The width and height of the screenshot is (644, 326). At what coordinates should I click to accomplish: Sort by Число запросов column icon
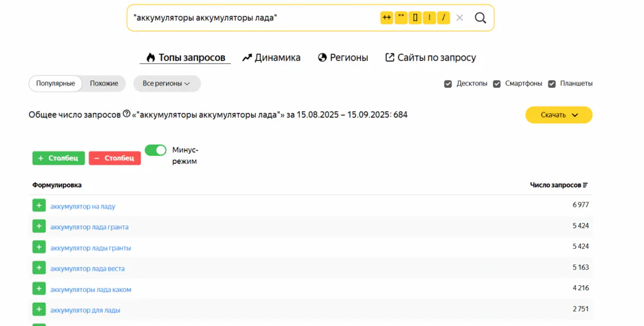point(586,185)
